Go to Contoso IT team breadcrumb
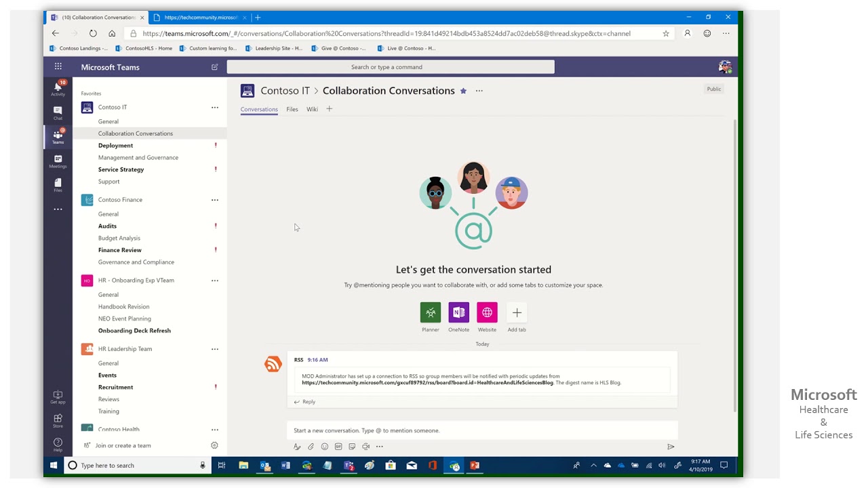The image size is (868, 488). pyautogui.click(x=285, y=91)
